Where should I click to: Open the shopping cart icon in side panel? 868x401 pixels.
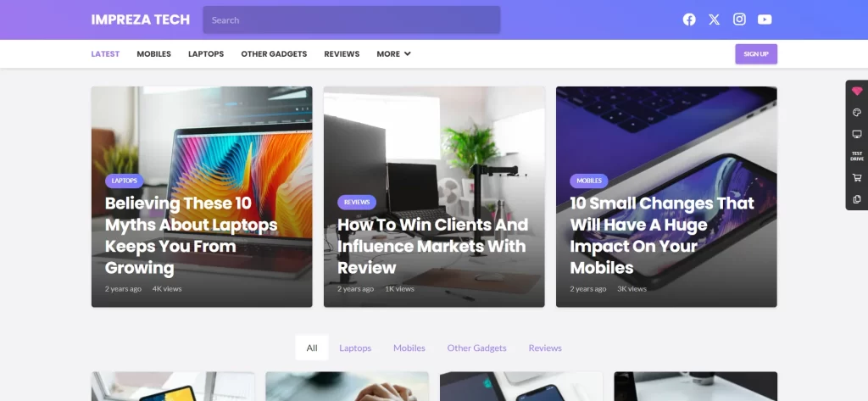[x=857, y=178]
